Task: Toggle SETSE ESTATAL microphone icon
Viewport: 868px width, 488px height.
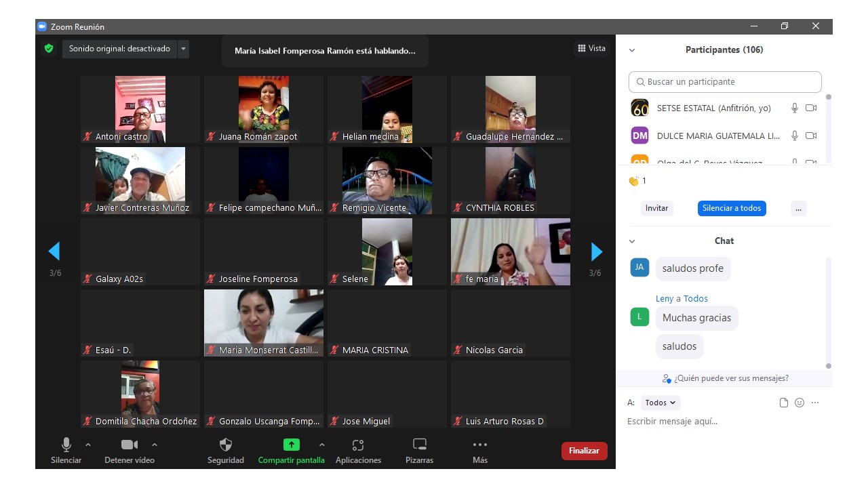Action: click(x=795, y=108)
